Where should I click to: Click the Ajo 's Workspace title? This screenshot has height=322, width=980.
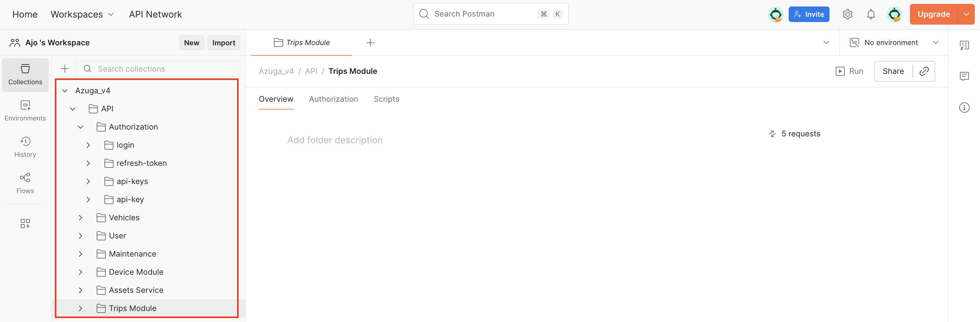57,42
